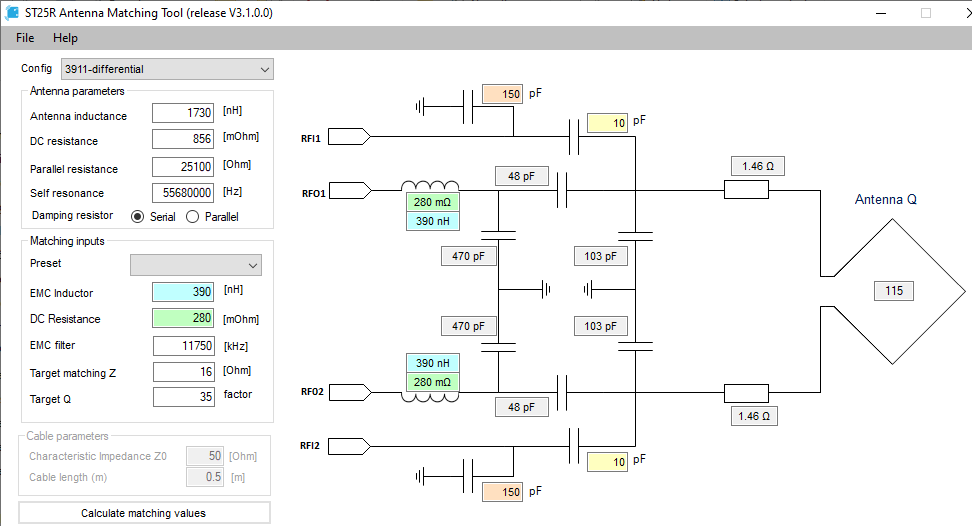Click the upper 470 pF capacitor value
Image resolution: width=972 pixels, height=526 pixels.
click(x=469, y=256)
